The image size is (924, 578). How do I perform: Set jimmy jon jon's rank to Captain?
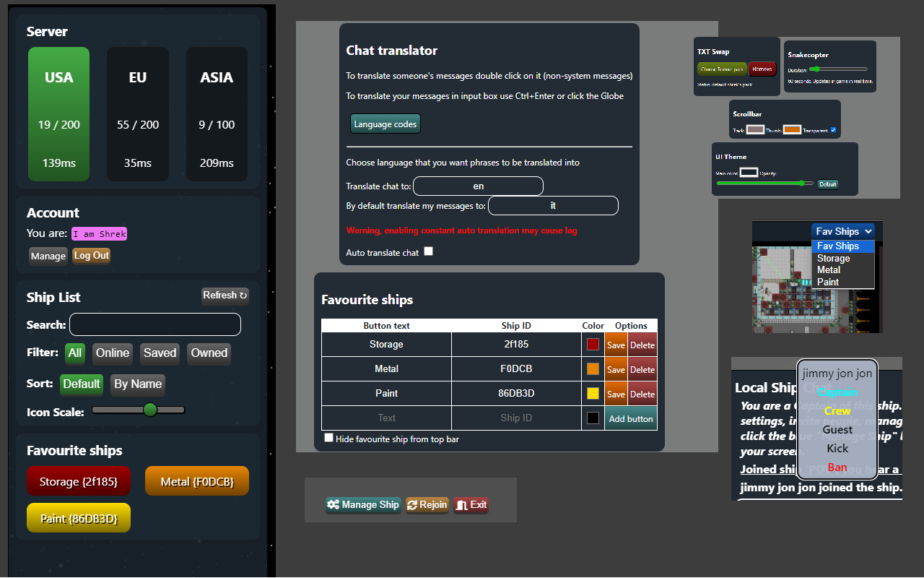[837, 392]
